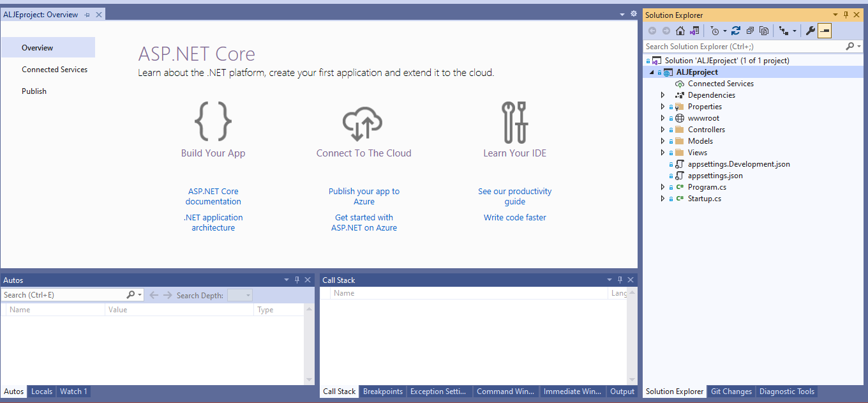
Task: Open the Pending Changes Filter dropdown arrow
Action: pos(725,31)
